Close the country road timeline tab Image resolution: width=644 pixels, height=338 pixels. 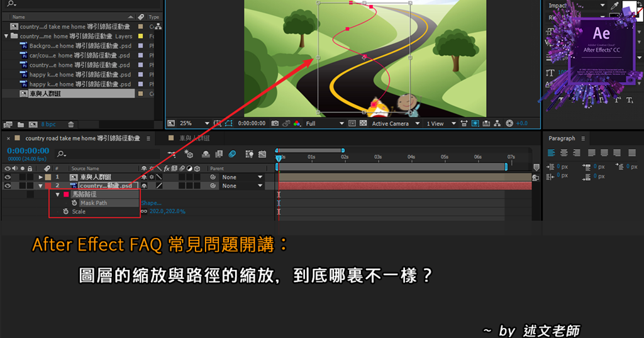(x=8, y=138)
